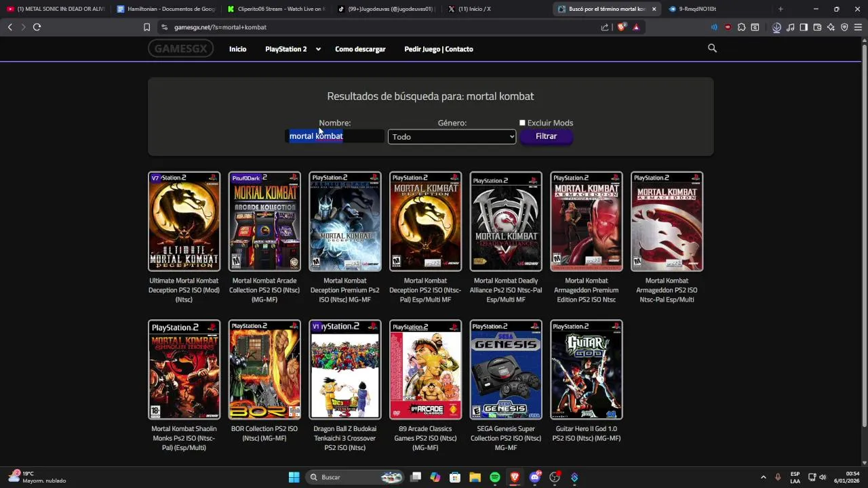Switch to the X Inicio tab

click(496, 9)
